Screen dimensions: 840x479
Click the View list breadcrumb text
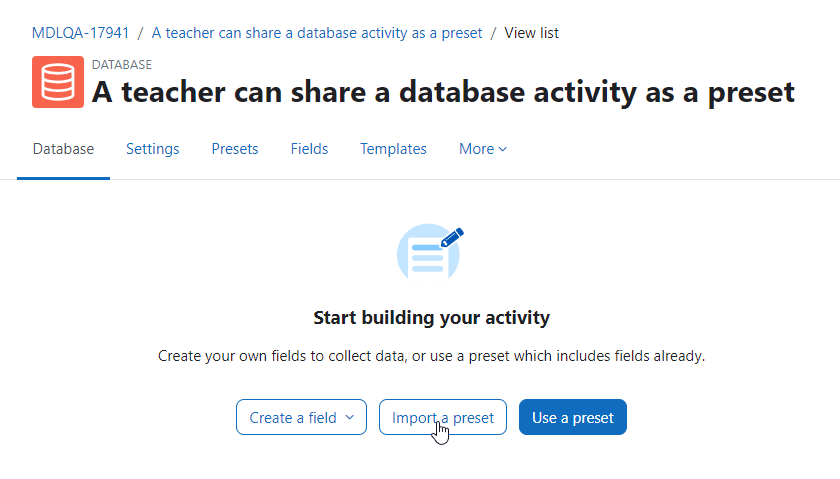[531, 33]
